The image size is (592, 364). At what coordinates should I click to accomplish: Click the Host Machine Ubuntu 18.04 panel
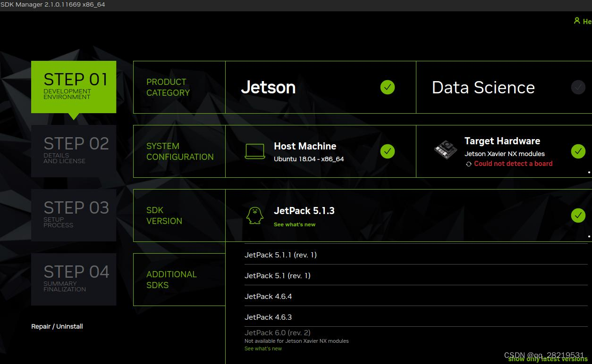click(321, 151)
